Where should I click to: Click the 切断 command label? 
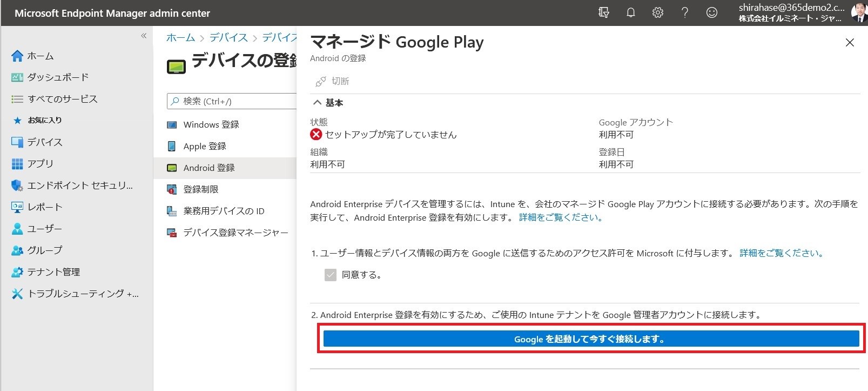tap(340, 82)
